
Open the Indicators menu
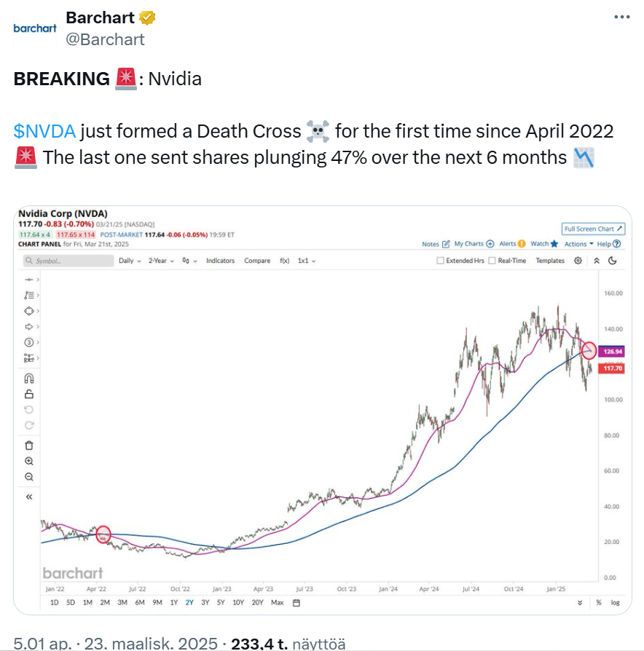tap(220, 261)
